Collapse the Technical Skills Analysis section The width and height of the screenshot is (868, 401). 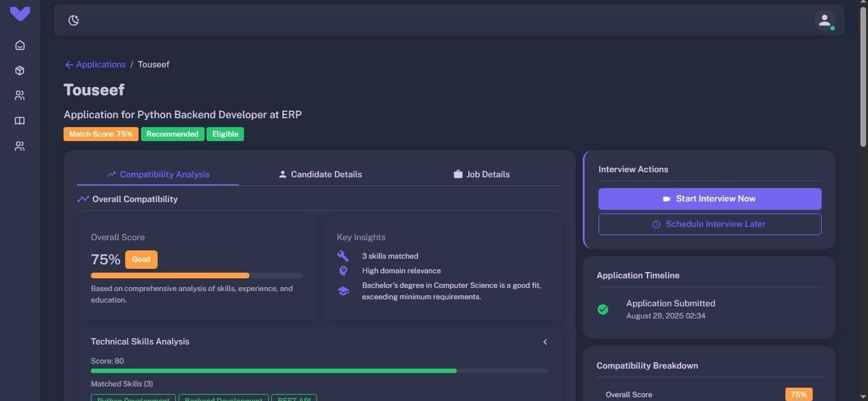(x=545, y=341)
